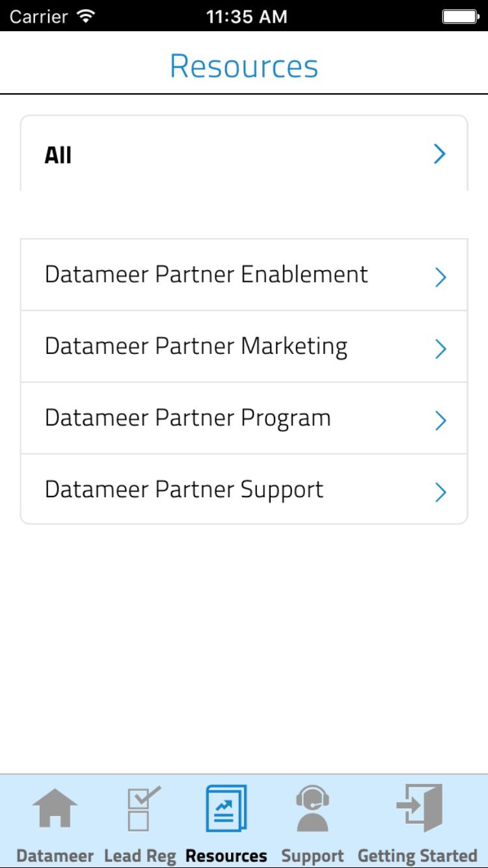Image resolution: width=488 pixels, height=868 pixels.
Task: Switch to the Support tab label
Action: point(312,855)
